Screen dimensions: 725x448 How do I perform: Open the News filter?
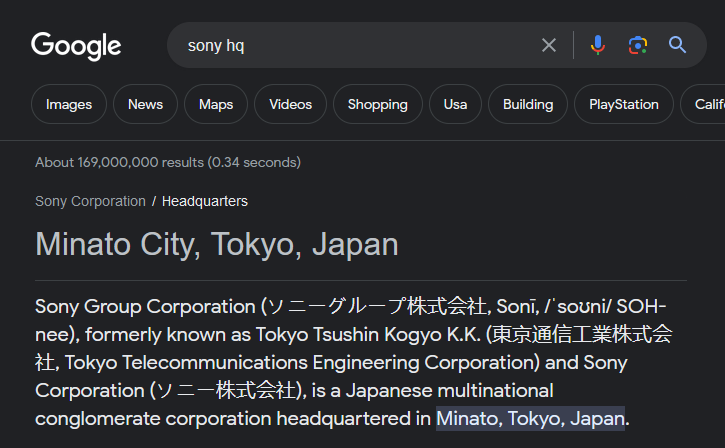(x=145, y=104)
